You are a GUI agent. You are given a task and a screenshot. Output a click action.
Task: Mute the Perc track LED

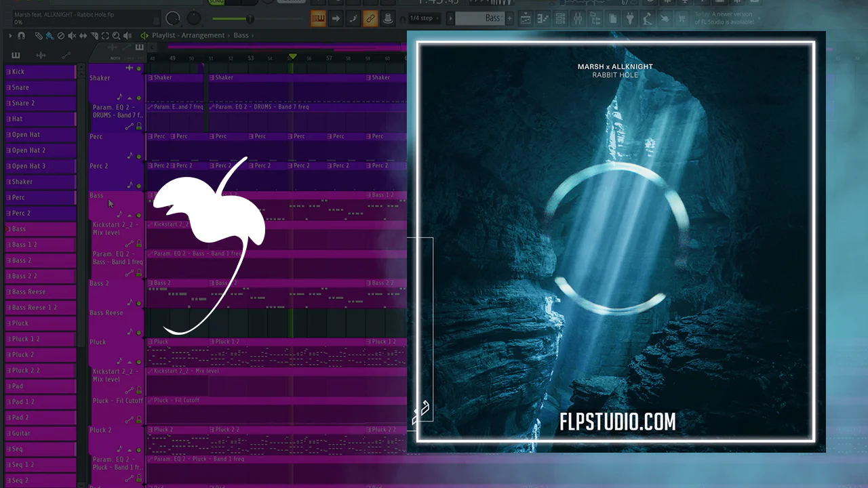click(x=139, y=156)
